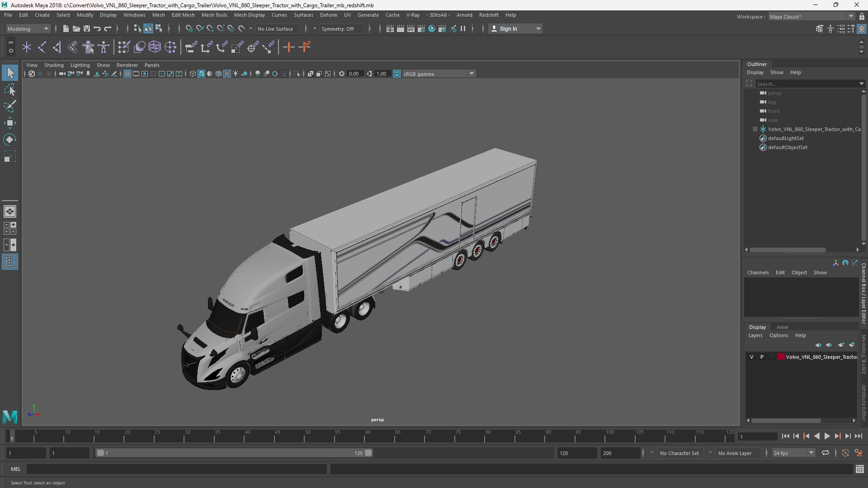Go to start of playback range
The image size is (868, 488).
pyautogui.click(x=785, y=436)
